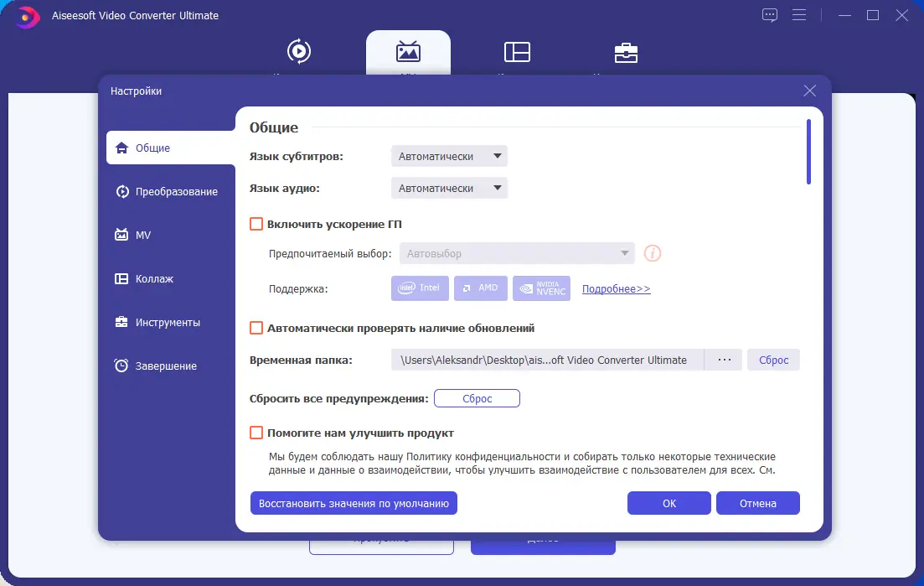Enable Включить ускорение ГП checkbox
Image resolution: width=924 pixels, height=586 pixels.
coord(256,224)
